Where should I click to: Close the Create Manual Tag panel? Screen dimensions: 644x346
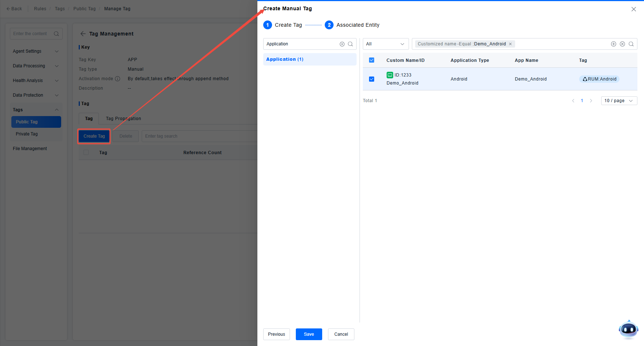point(634,9)
